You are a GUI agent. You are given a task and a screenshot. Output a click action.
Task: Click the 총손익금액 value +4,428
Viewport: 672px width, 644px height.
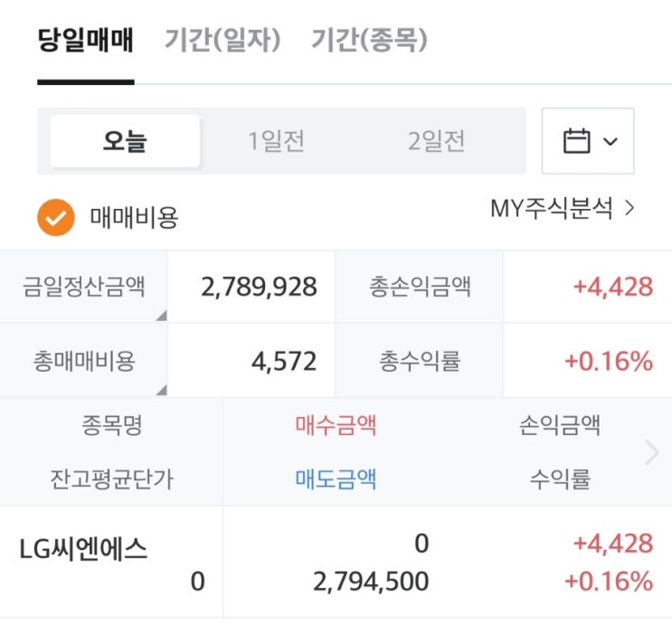pyautogui.click(x=612, y=288)
